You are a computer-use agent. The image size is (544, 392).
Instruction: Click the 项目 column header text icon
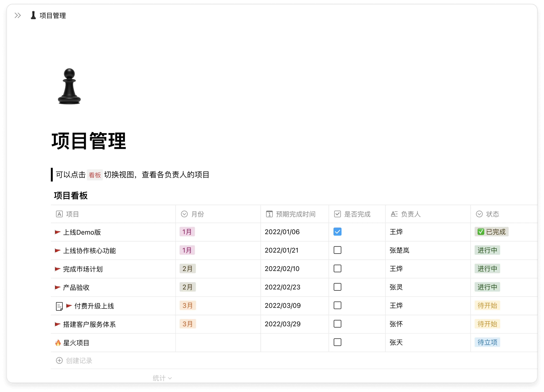coord(59,214)
